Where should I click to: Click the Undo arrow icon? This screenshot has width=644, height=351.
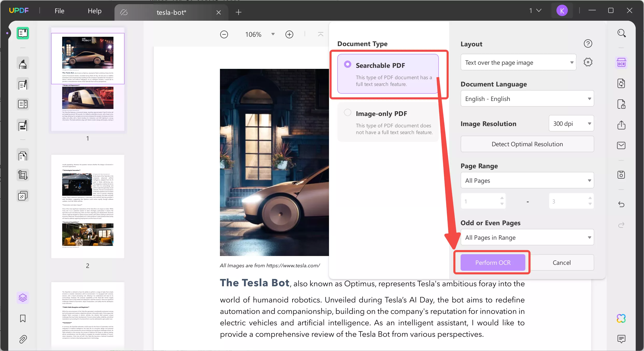pos(621,204)
